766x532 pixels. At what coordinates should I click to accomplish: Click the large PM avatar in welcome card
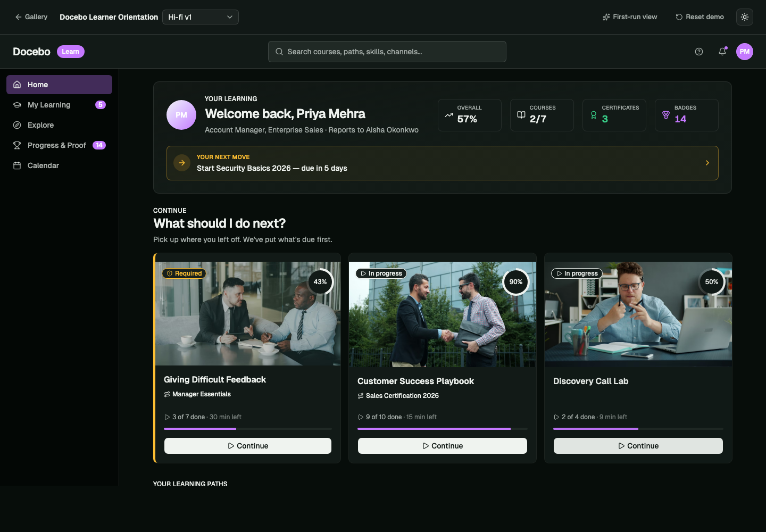click(x=181, y=115)
